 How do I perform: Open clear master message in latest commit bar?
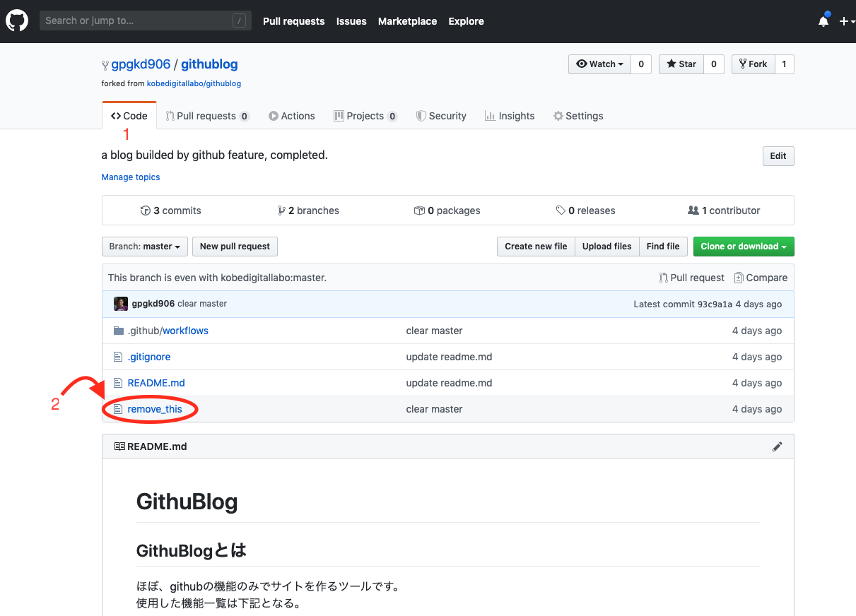pyautogui.click(x=202, y=304)
